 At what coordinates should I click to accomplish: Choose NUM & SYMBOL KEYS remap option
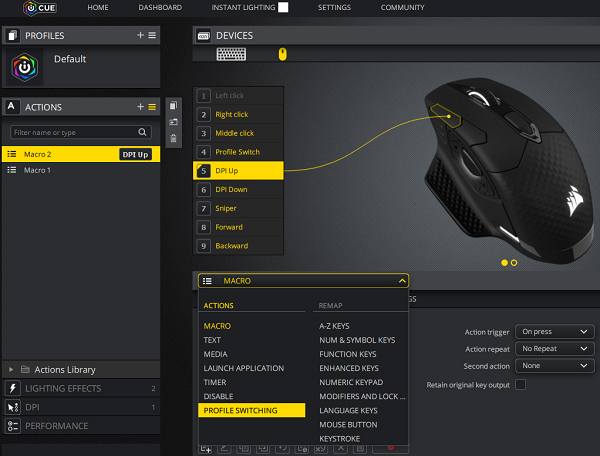(357, 340)
